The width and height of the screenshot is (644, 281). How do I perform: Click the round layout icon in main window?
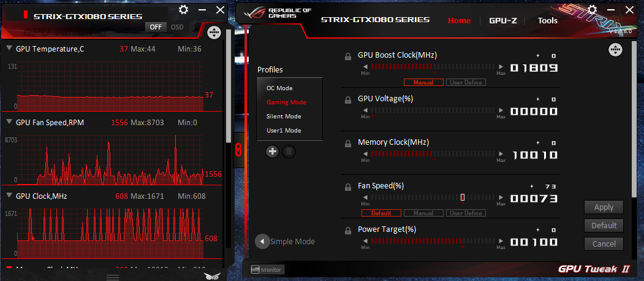[615, 50]
